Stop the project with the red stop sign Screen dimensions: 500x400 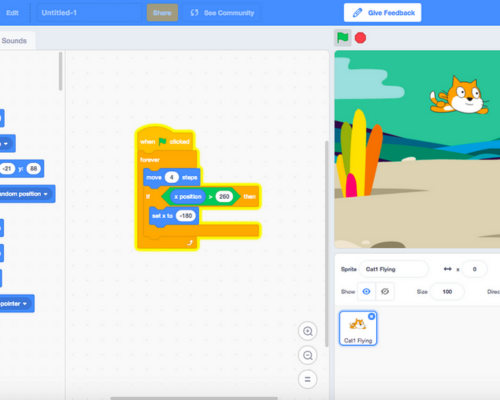pos(360,38)
